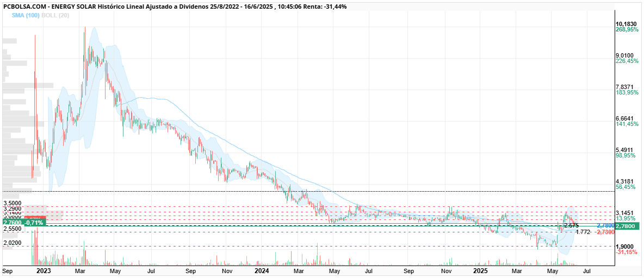Click the red 2,7300 level label
Viewport: 644px width, 278px height.
[605, 232]
